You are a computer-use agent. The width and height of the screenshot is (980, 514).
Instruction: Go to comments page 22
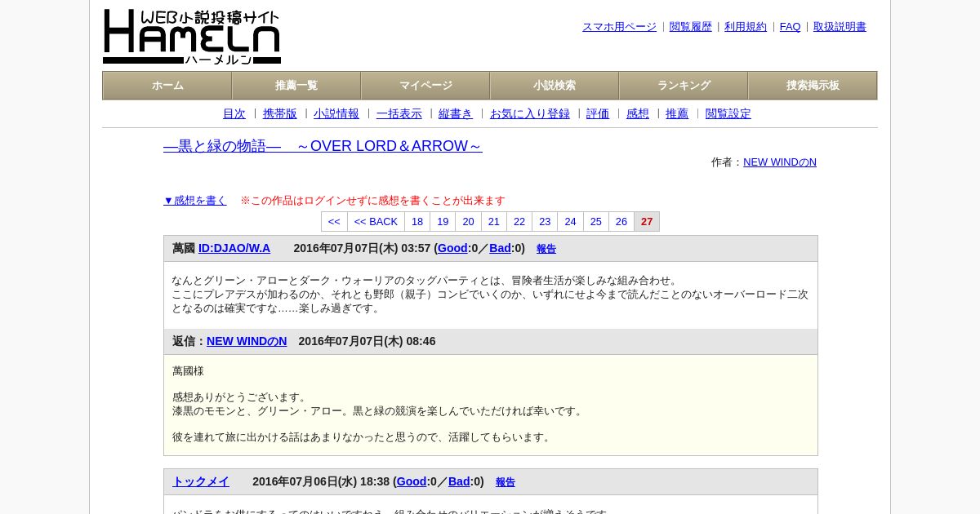(519, 222)
